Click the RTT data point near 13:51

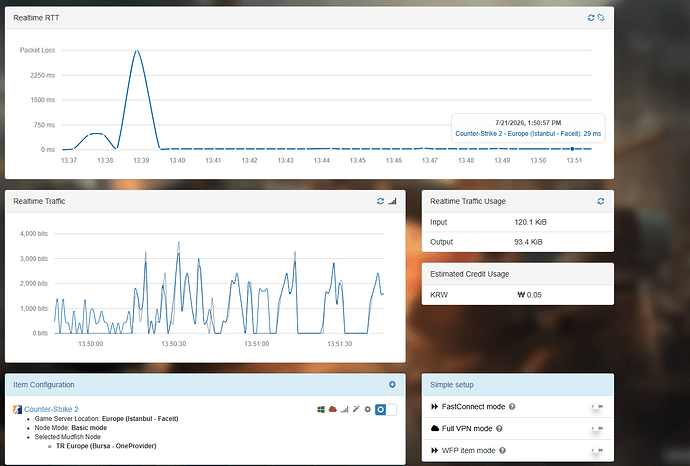(x=572, y=149)
